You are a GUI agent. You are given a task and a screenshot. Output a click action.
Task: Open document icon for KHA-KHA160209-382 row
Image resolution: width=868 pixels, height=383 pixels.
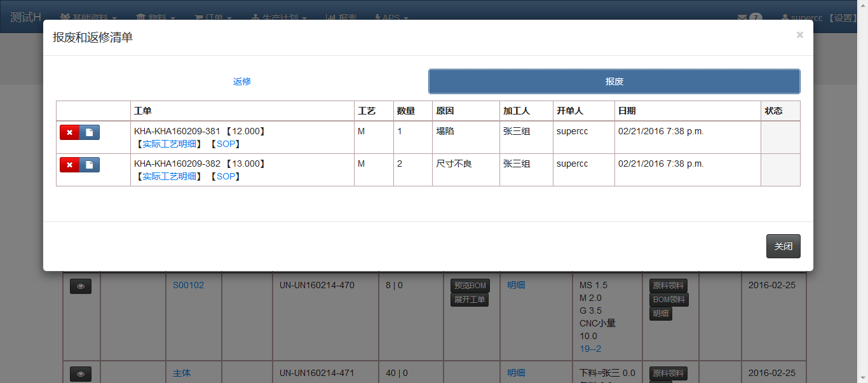click(x=90, y=165)
